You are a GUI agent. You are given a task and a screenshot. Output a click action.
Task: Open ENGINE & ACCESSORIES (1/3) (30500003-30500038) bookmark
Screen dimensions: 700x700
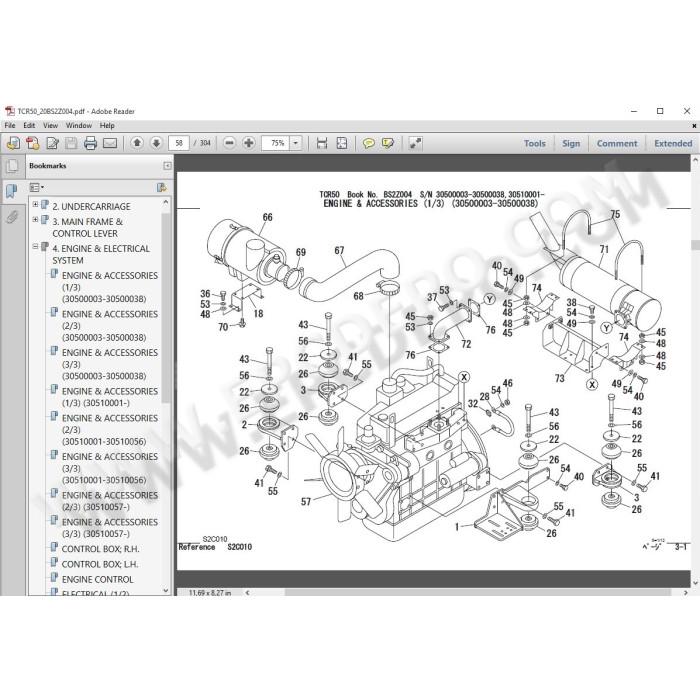click(109, 287)
